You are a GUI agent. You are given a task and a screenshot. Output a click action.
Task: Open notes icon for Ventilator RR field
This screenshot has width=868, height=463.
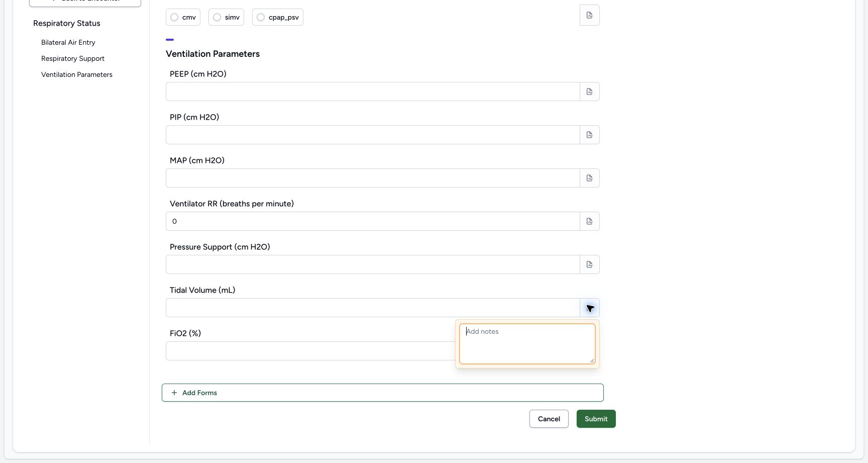click(x=590, y=221)
